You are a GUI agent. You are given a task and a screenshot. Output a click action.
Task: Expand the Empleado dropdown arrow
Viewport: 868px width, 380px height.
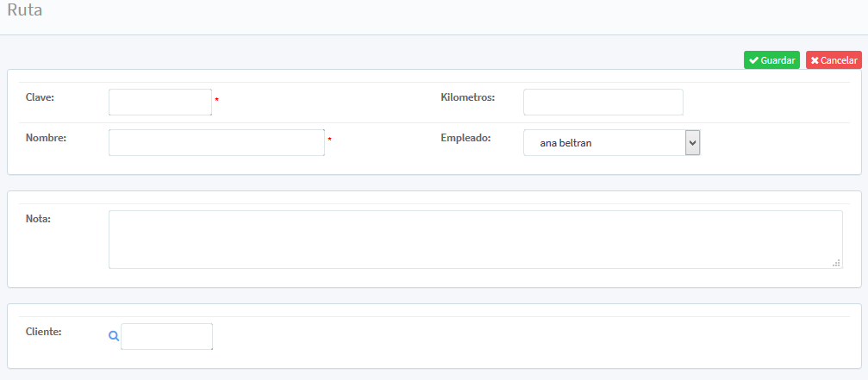[x=692, y=143]
